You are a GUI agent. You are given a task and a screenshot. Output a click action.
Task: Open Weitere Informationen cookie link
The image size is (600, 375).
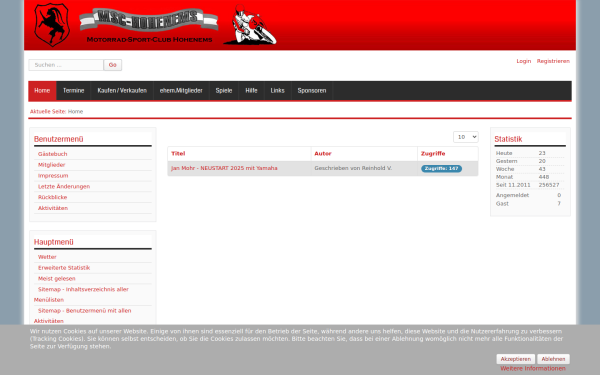[533, 368]
